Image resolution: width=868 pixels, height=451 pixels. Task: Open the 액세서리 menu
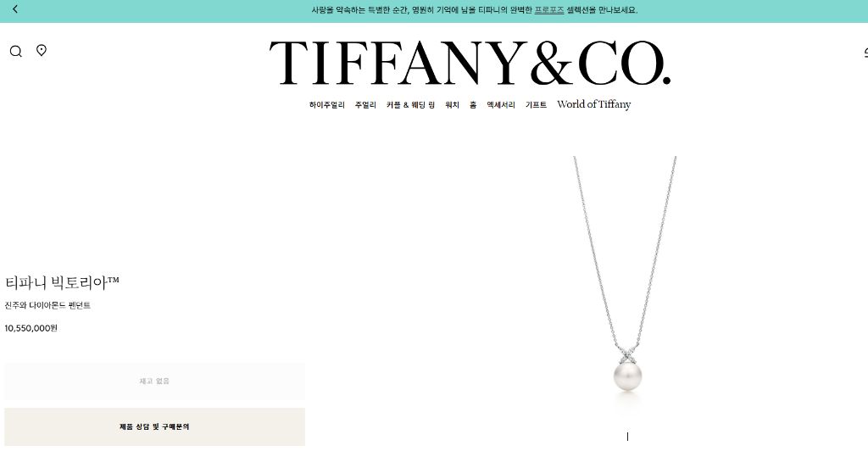click(501, 104)
